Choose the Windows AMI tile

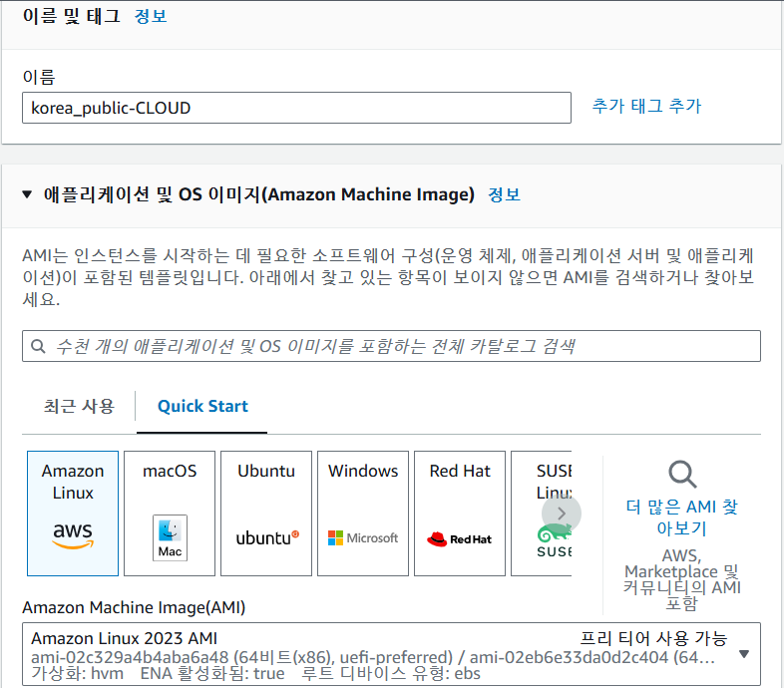coord(363,513)
